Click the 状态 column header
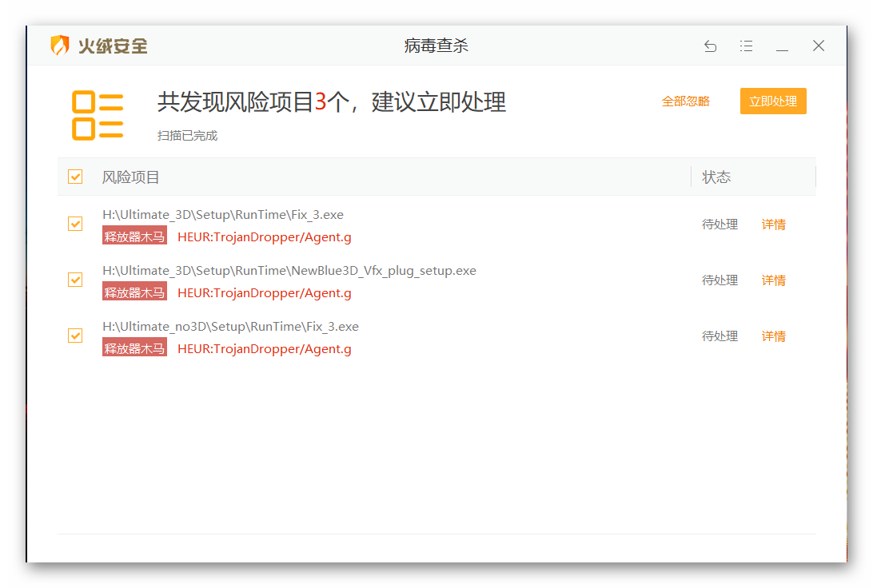Image resolution: width=873 pixels, height=588 pixels. tap(716, 177)
